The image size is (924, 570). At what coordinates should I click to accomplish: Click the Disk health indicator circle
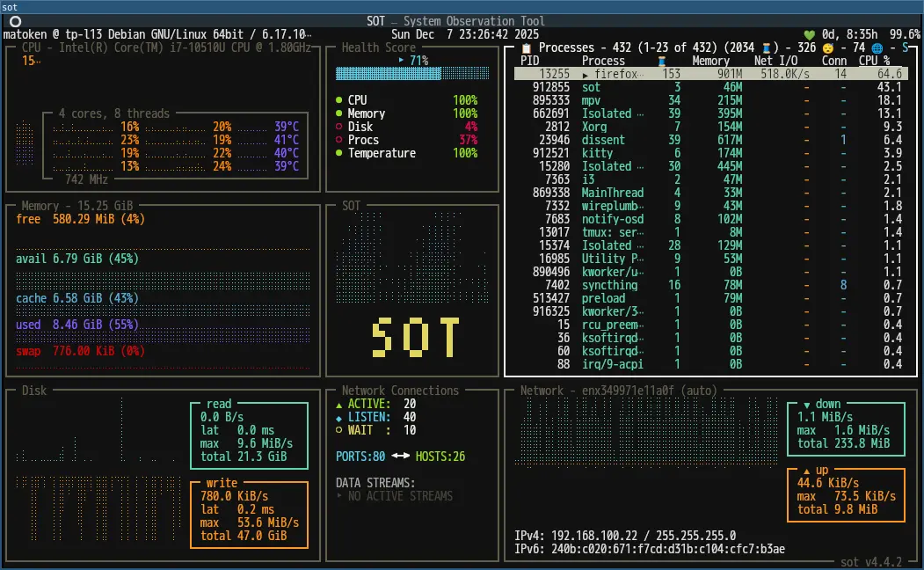pyautogui.click(x=339, y=127)
